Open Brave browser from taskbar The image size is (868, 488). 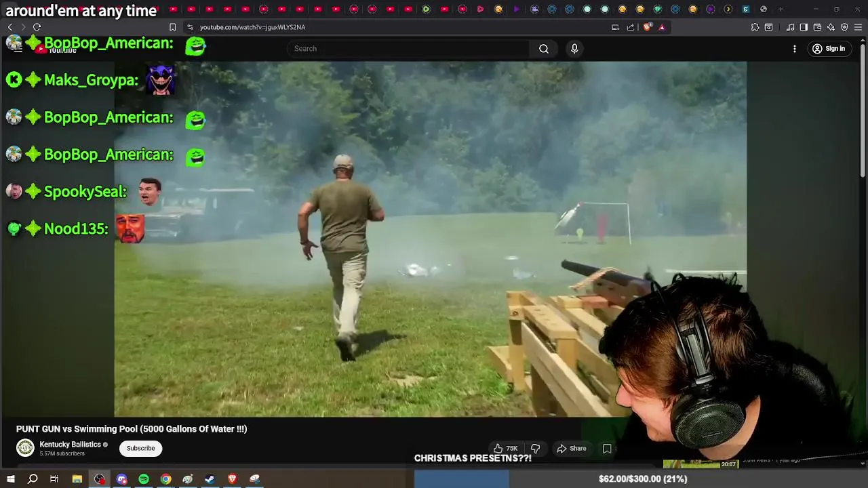pyautogui.click(x=232, y=479)
